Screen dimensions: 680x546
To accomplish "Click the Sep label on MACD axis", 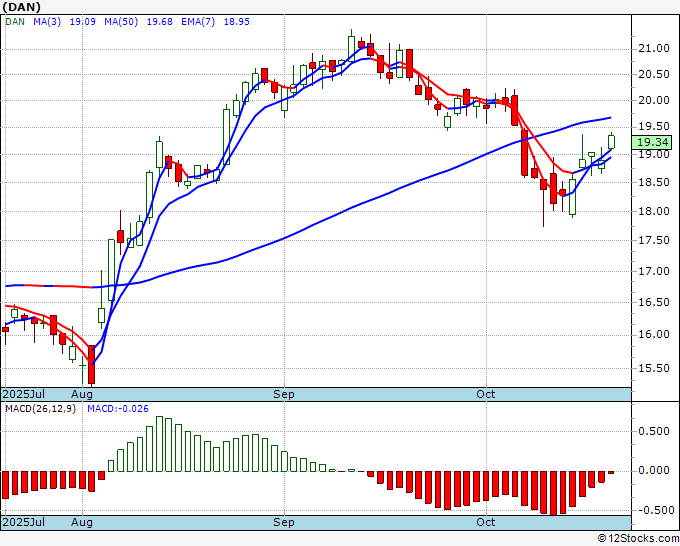I will (x=284, y=522).
